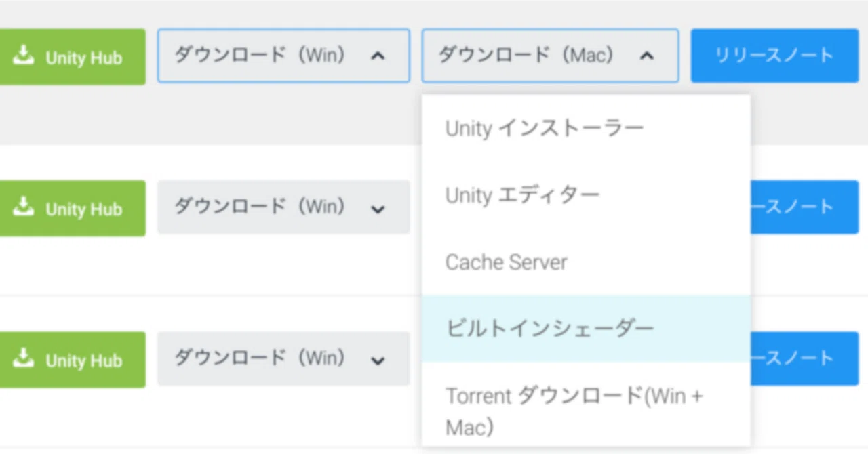Click down chevron on bottom Win dropdown
This screenshot has width=868, height=454.
point(378,360)
